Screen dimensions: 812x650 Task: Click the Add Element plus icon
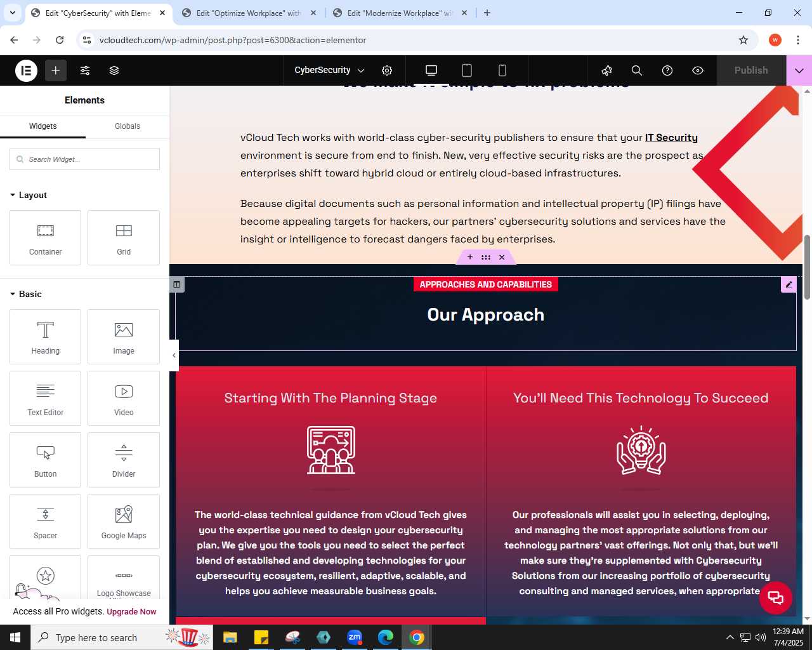tap(56, 70)
